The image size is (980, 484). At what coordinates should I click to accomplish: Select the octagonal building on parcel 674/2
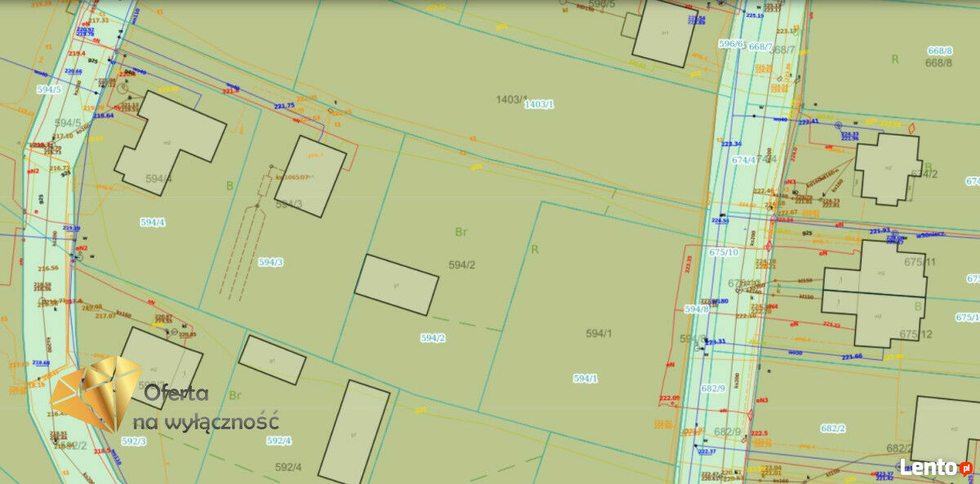tap(888, 168)
